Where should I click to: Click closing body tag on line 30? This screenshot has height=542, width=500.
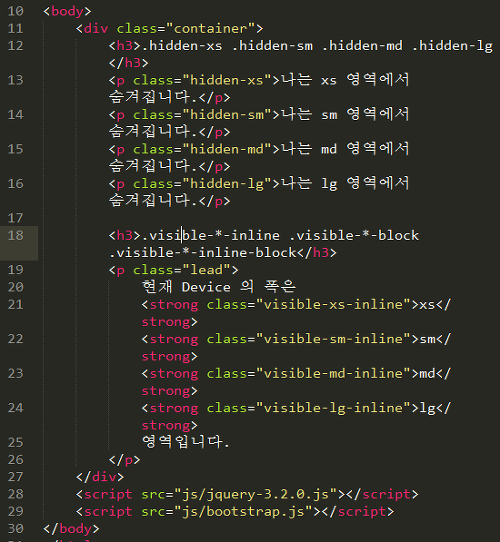coord(71,529)
